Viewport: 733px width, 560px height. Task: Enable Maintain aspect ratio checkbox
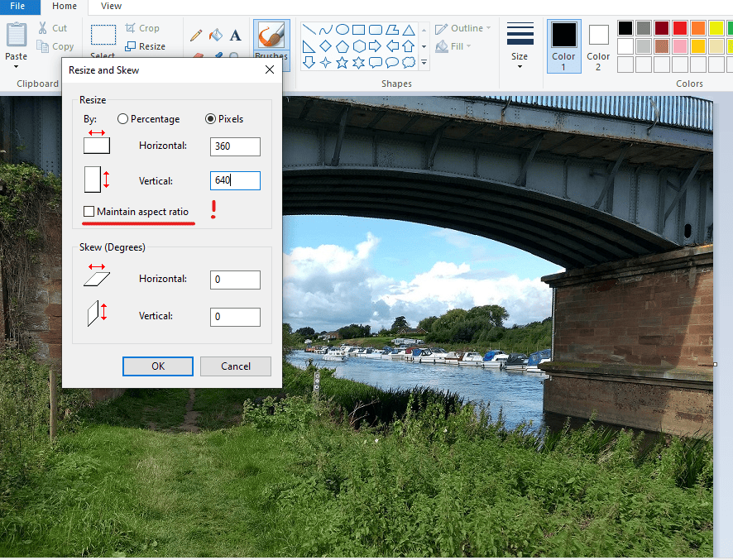pos(89,211)
